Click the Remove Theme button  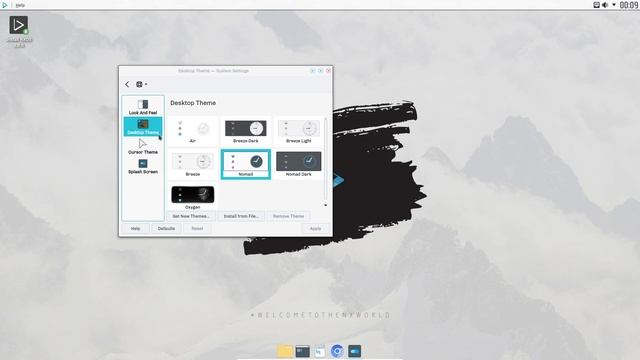(289, 216)
